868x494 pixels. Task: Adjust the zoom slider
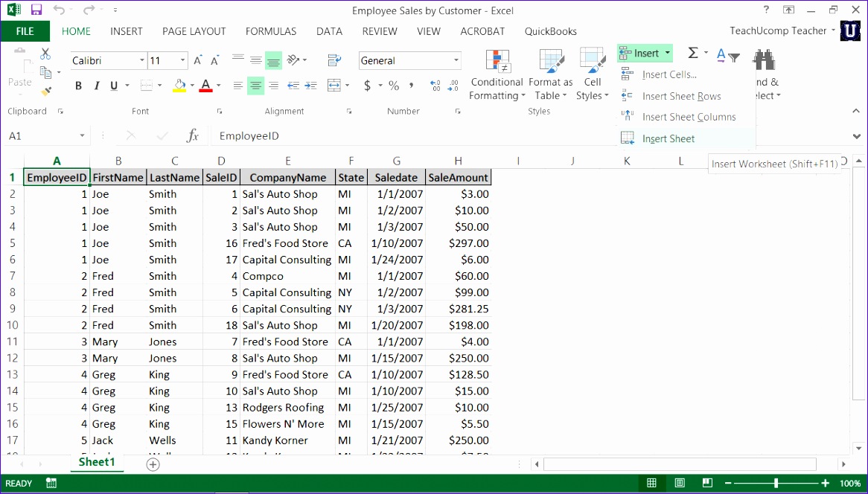[776, 482]
